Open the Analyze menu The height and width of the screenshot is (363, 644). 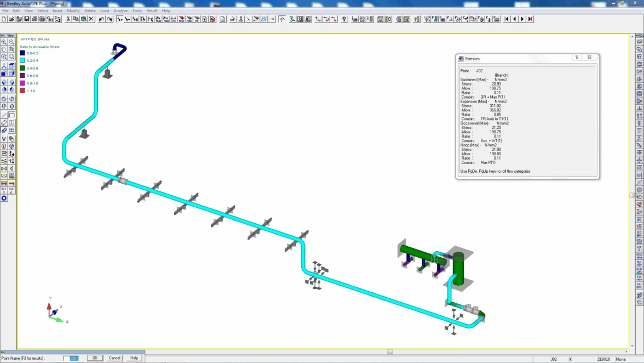coord(120,10)
